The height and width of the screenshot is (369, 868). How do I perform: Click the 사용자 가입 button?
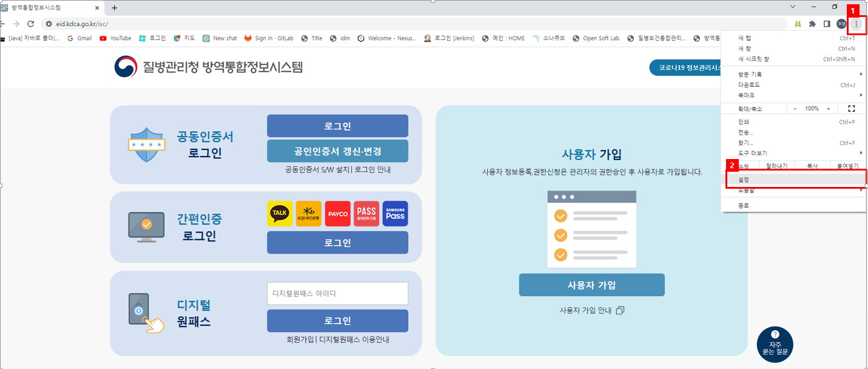click(x=591, y=285)
